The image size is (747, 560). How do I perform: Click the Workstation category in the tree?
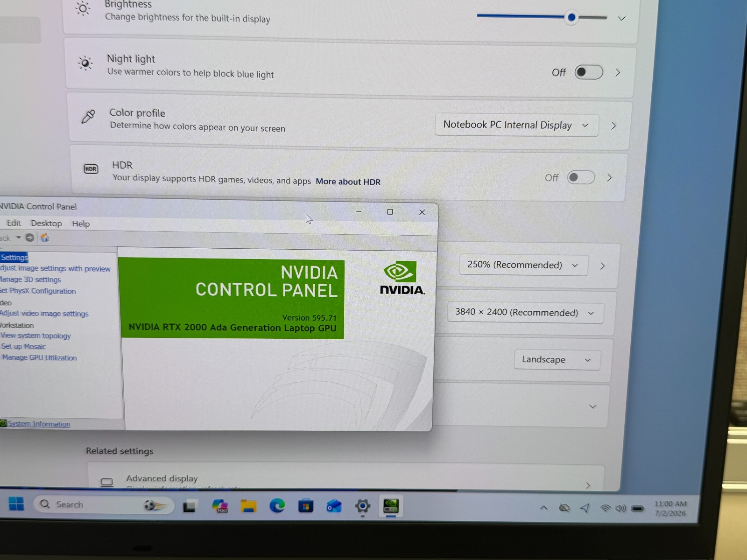[x=17, y=325]
